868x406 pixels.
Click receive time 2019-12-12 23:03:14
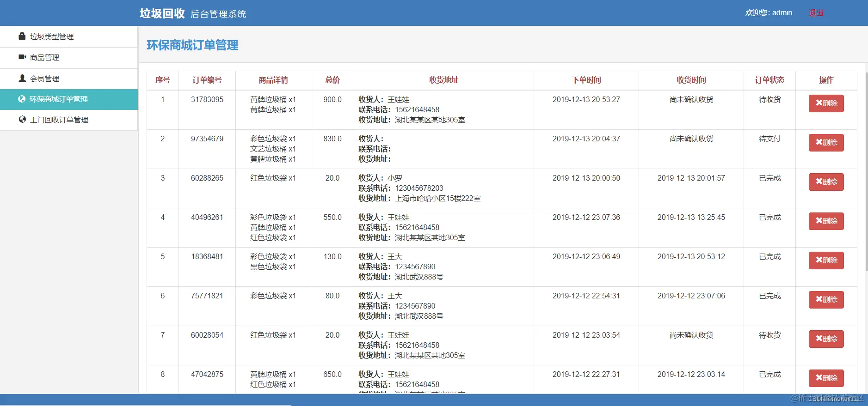691,375
